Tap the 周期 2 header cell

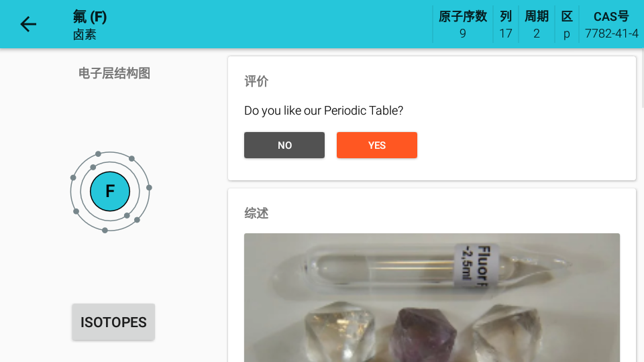(536, 24)
